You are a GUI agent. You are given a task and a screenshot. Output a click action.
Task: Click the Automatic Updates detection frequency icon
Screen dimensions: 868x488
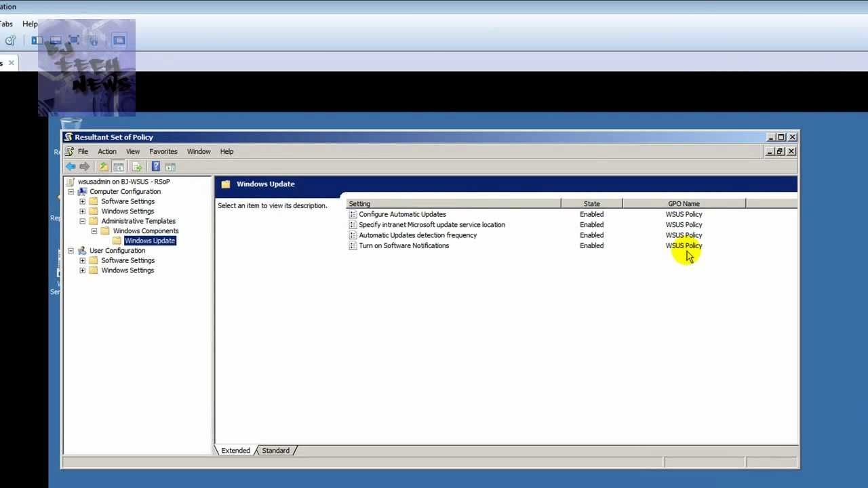(353, 235)
